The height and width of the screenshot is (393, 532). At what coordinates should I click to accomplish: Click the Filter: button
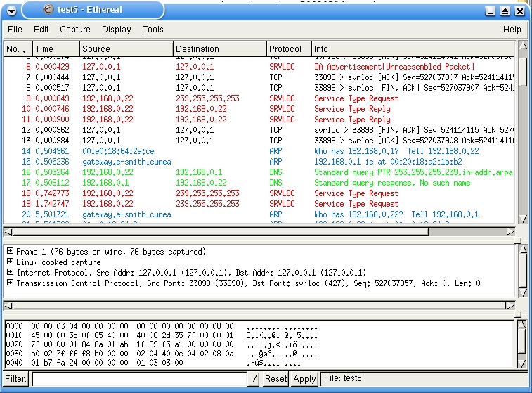click(15, 379)
